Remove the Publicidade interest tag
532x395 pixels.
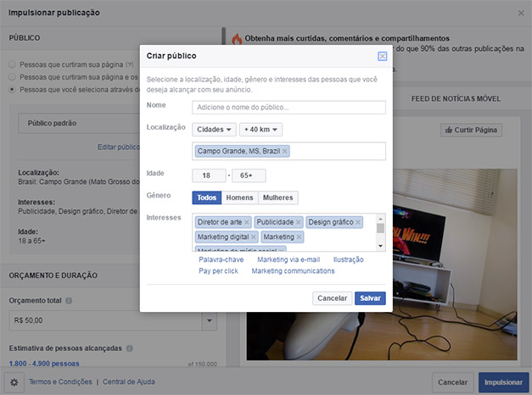298,222
